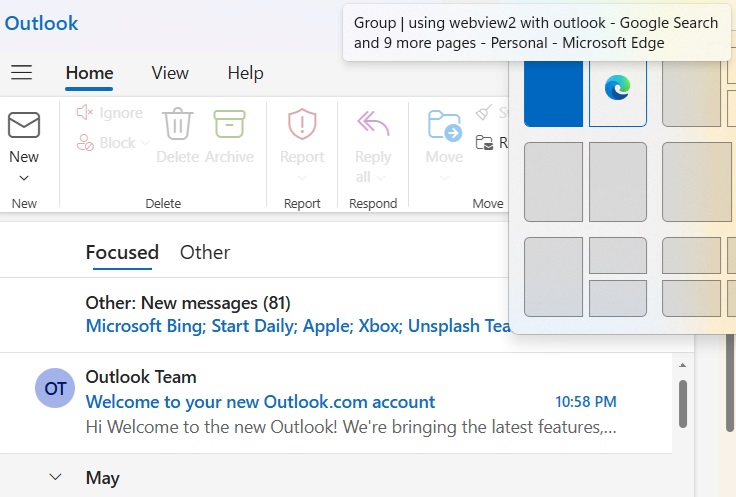736x497 pixels.
Task: Select top-right zone of stacked-right snap layout
Action: coord(618,255)
